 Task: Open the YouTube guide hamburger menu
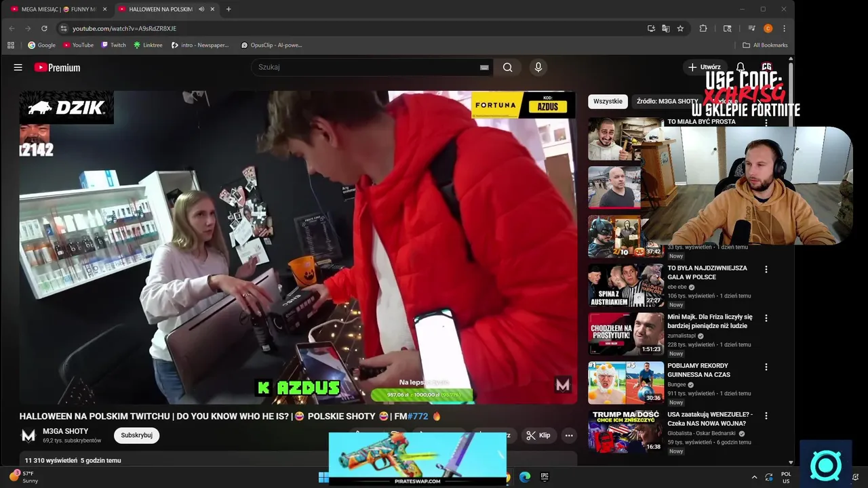18,67
